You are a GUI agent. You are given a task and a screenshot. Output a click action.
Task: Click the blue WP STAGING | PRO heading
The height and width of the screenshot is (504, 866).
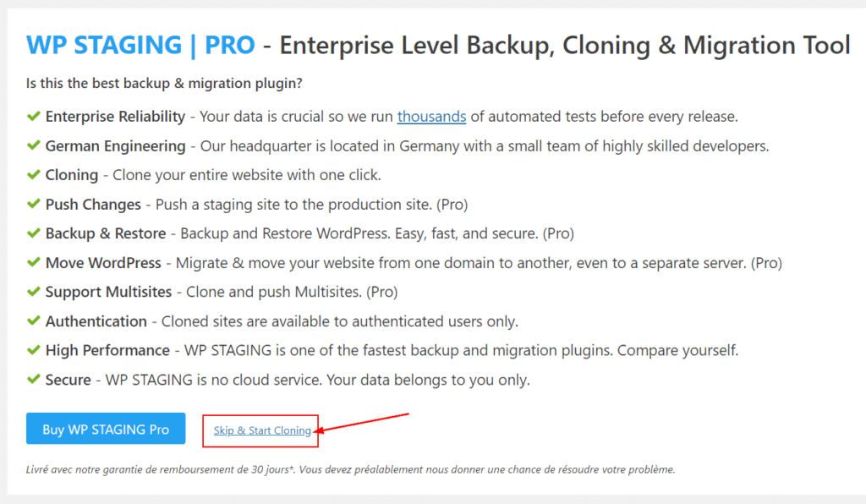[140, 45]
